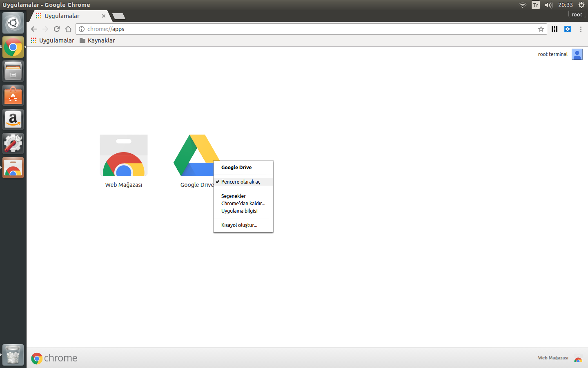This screenshot has width=588, height=368.
Task: Open Ubuntu Software Center launcher icon
Action: click(x=13, y=95)
